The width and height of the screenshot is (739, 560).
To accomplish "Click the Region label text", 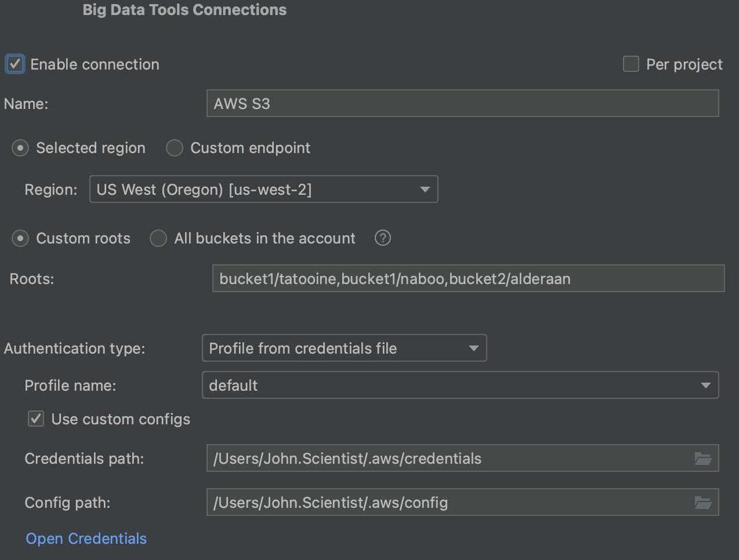I will (51, 190).
